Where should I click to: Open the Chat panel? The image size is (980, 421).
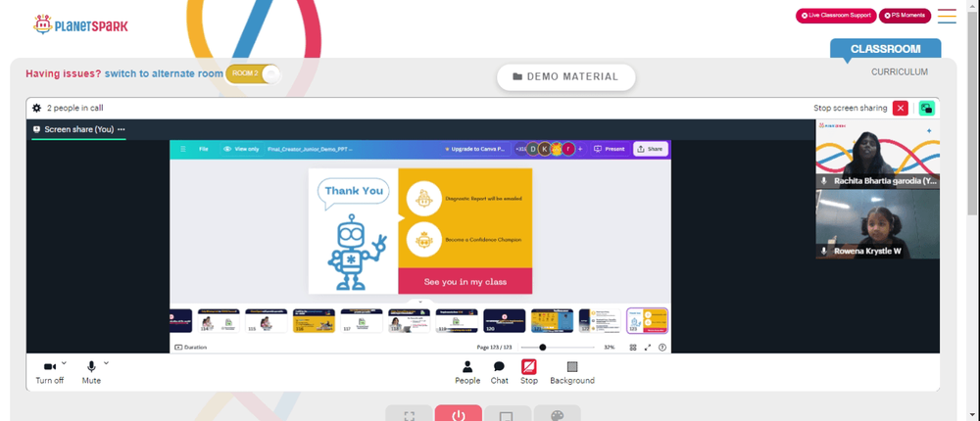500,372
